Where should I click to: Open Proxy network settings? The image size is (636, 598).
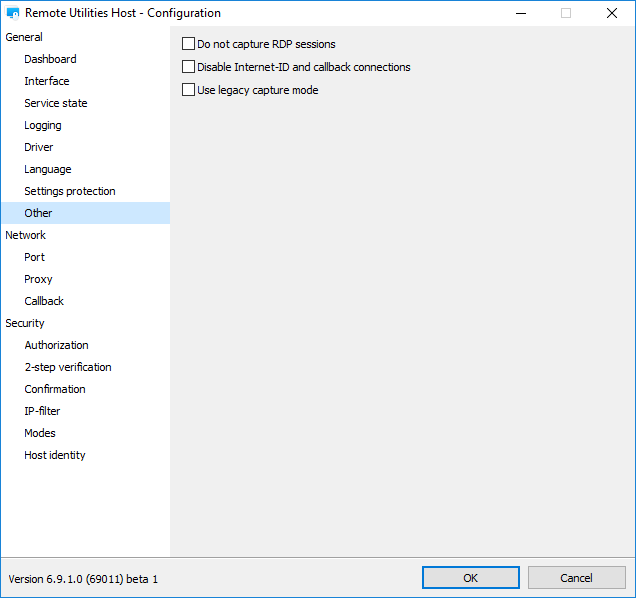point(38,279)
